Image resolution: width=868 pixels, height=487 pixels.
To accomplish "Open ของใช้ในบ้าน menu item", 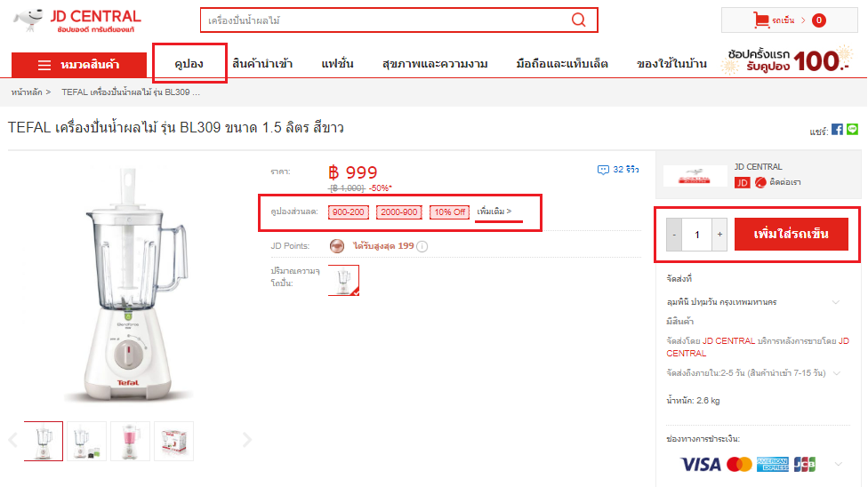I will tap(672, 64).
